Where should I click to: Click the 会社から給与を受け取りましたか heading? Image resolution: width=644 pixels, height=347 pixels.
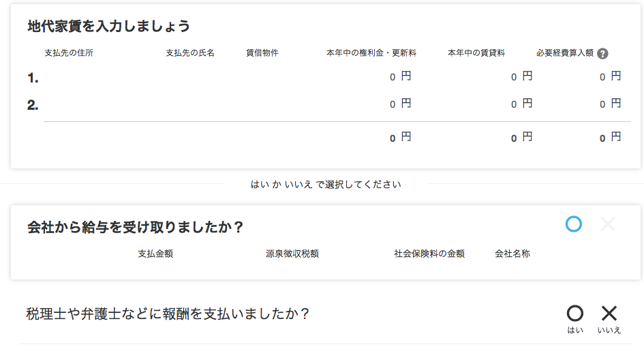[135, 227]
